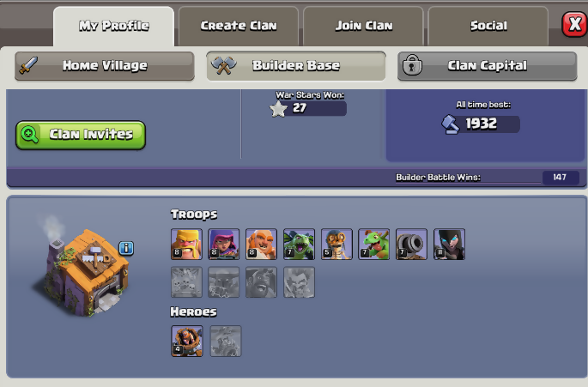
Task: Open the locked Clan Capital section
Action: [x=487, y=66]
